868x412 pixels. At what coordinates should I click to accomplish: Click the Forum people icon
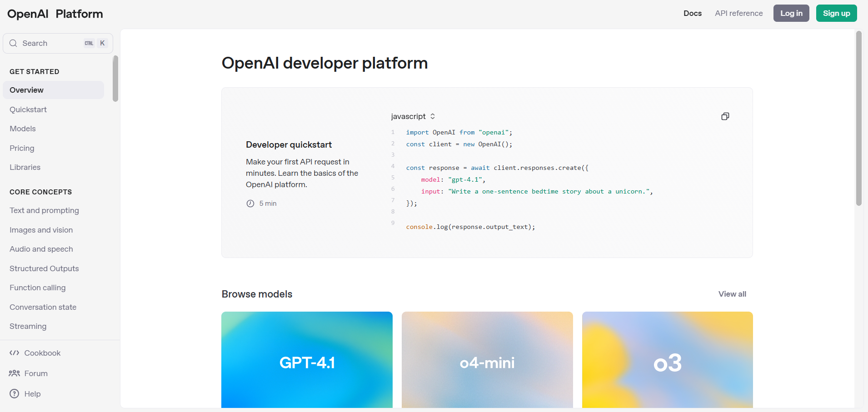tap(14, 373)
